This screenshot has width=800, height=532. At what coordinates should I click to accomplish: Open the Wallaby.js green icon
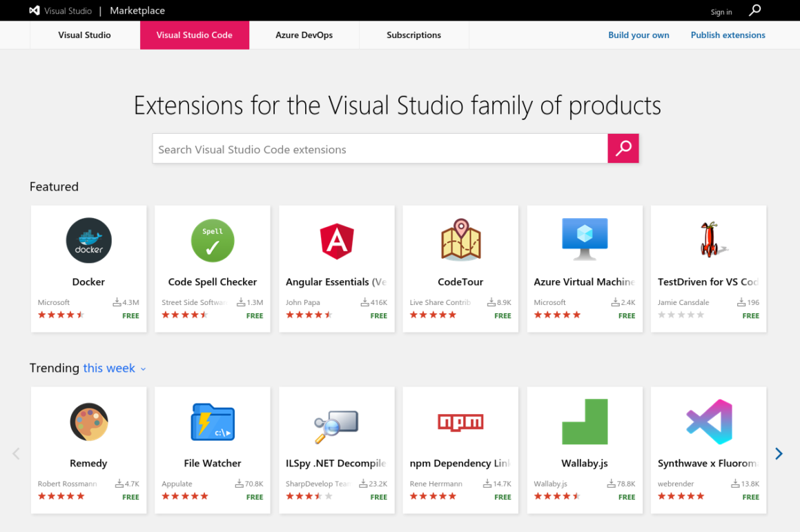coord(585,422)
